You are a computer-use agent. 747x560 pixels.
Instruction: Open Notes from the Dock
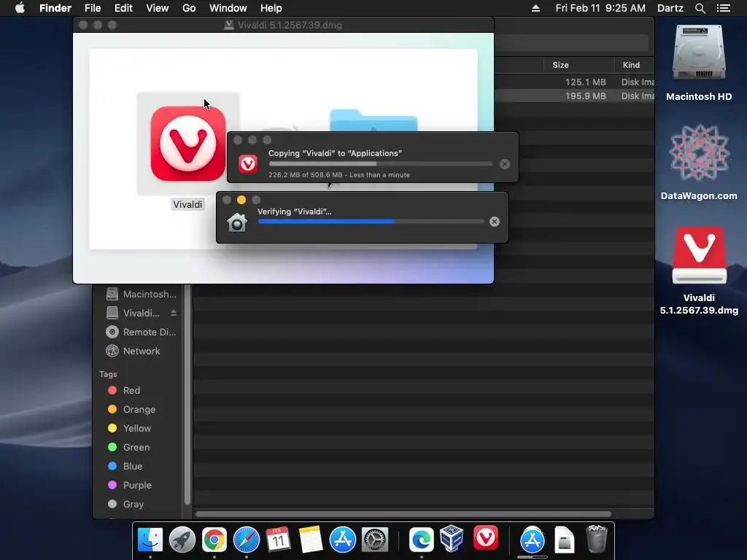(x=311, y=540)
